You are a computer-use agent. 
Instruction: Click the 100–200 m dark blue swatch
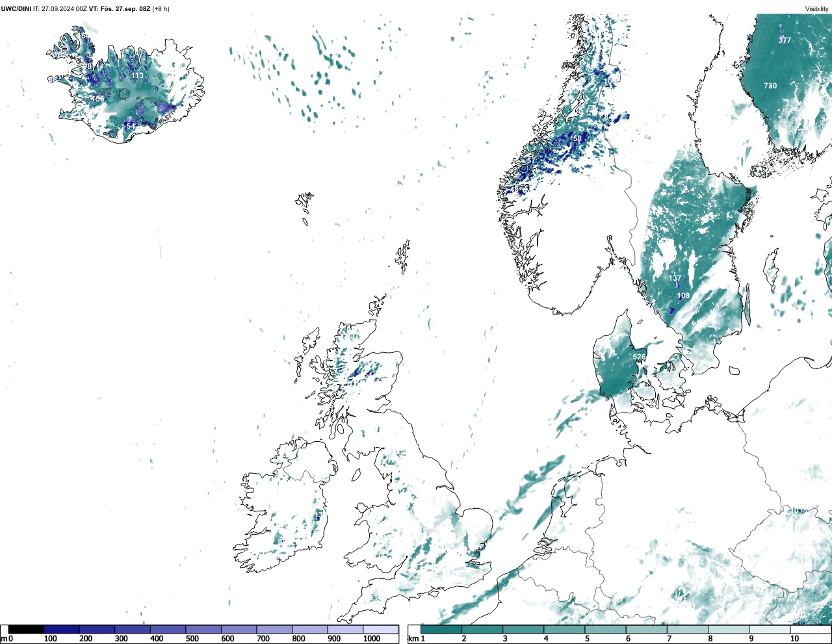pyautogui.click(x=62, y=629)
